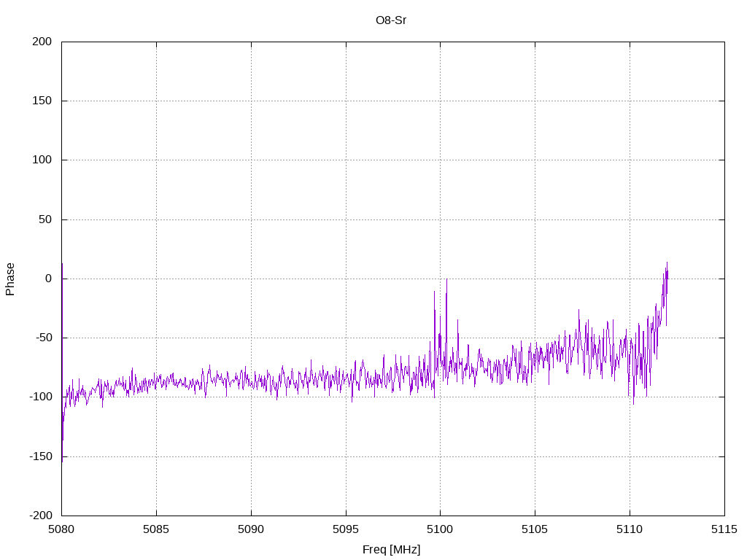Click the x-axis tick label 5080
The image size is (747, 560).
tap(61, 529)
